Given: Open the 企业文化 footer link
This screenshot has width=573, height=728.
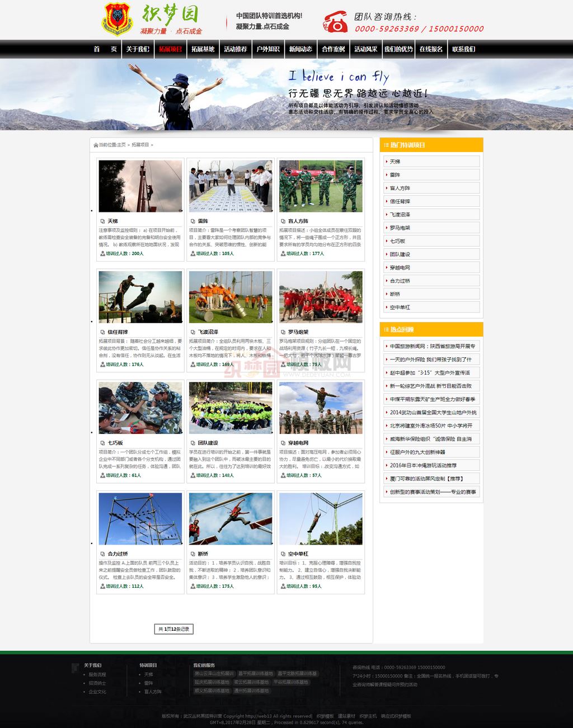Looking at the screenshot, I should (97, 692).
